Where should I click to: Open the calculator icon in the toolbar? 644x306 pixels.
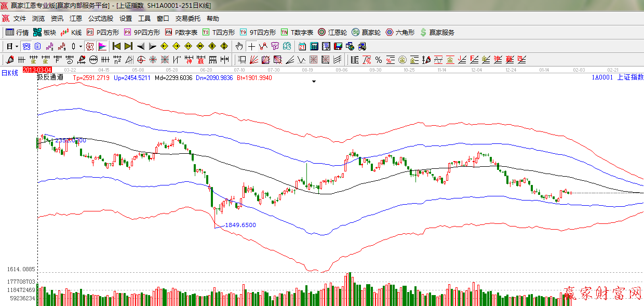pos(314,46)
